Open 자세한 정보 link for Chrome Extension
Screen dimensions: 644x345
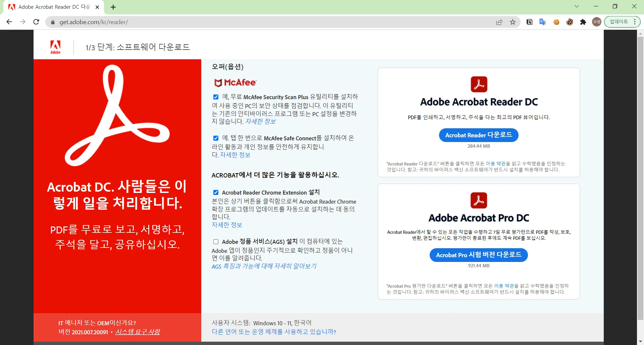[227, 225]
